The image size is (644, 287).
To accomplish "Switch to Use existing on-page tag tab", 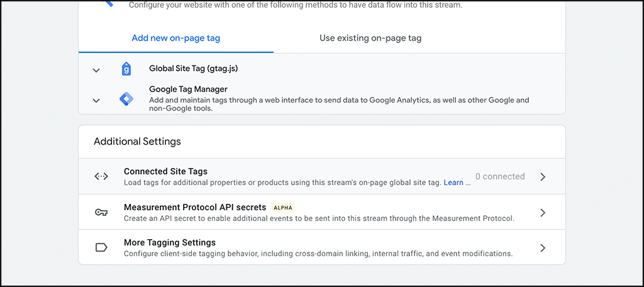I will (x=370, y=38).
